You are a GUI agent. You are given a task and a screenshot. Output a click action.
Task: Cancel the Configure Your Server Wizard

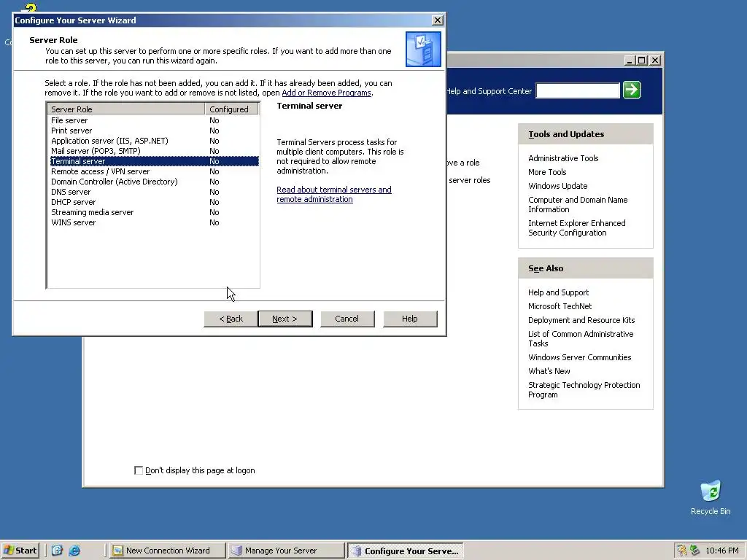pyautogui.click(x=347, y=319)
